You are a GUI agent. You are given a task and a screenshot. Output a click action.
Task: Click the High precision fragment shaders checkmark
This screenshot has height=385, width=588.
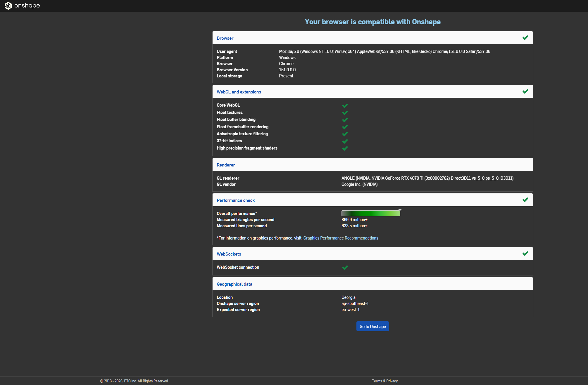[x=345, y=148]
